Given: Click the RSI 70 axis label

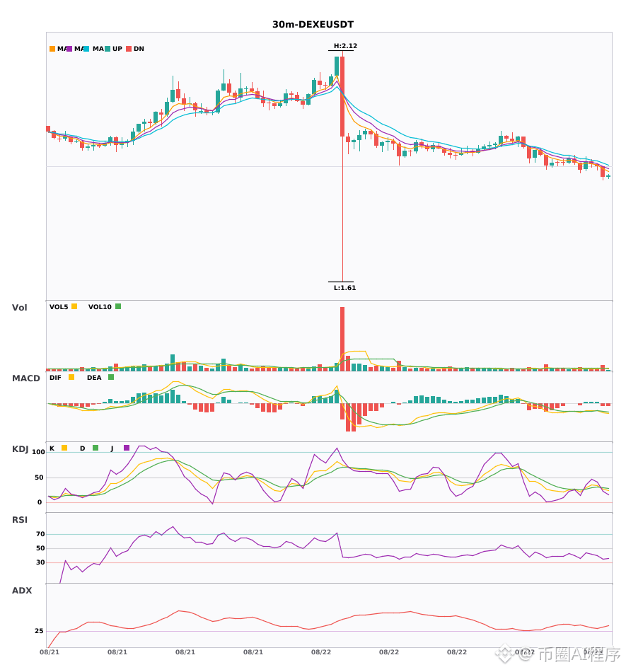Looking at the screenshot, I should 40,534.
